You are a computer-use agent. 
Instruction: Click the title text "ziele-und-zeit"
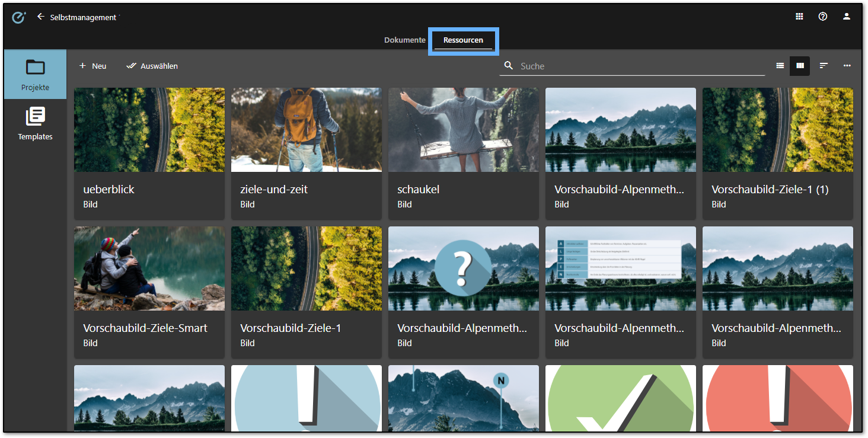pos(274,190)
